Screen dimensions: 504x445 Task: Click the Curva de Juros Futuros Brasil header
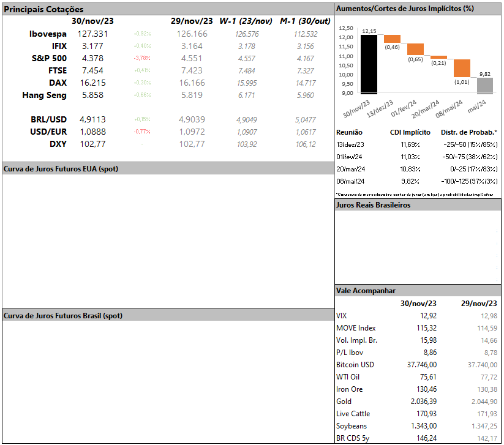pos(63,316)
